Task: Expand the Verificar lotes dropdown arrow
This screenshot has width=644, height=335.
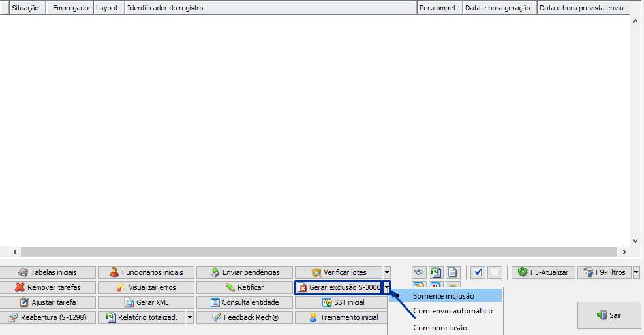Action: pos(387,272)
